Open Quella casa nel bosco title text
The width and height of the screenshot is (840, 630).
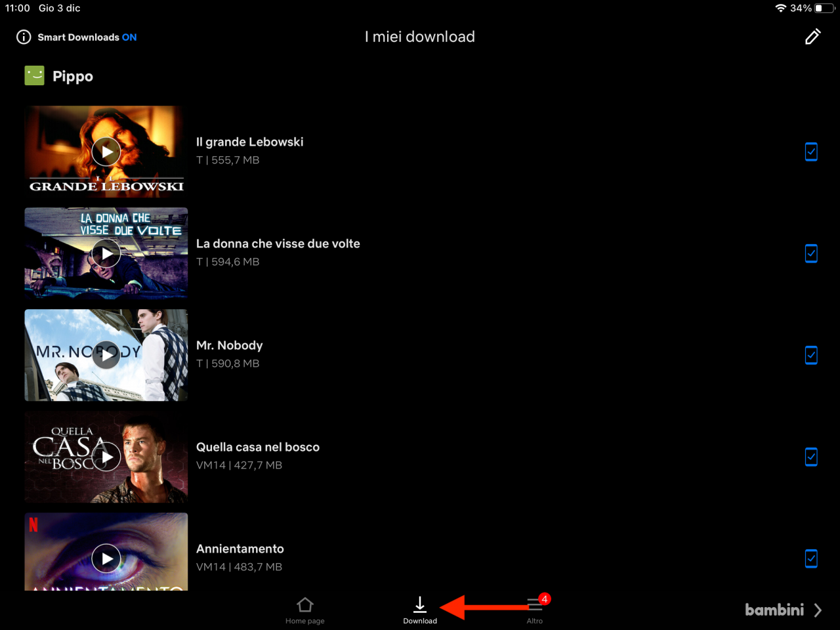(258, 447)
